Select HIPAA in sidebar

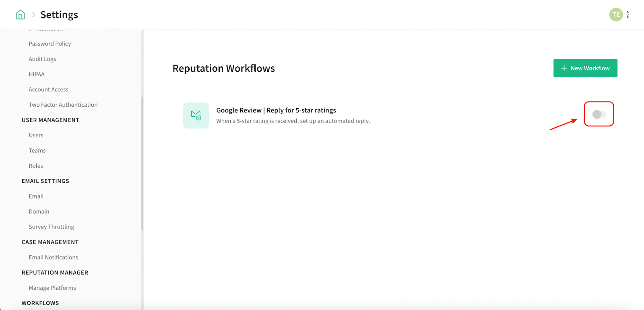37,74
